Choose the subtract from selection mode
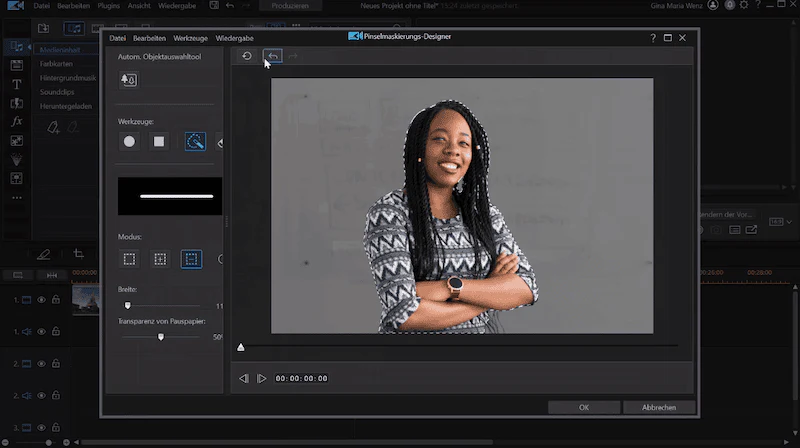Screen dimensions: 800x448 191,259
